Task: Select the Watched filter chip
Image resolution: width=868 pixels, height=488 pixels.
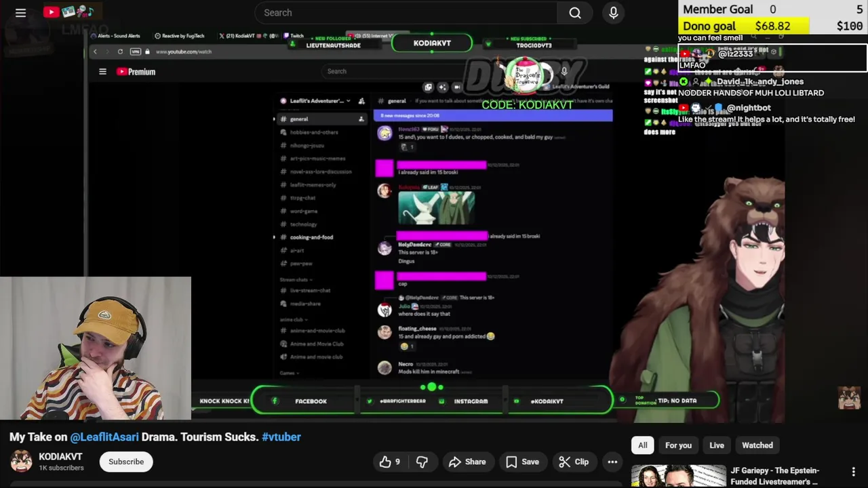Action: click(x=757, y=445)
